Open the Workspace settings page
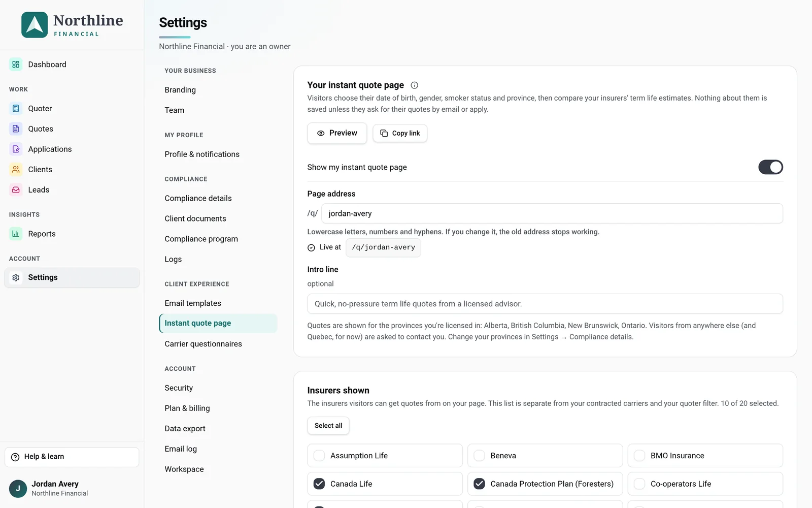This screenshot has width=812, height=508. pyautogui.click(x=218, y=469)
